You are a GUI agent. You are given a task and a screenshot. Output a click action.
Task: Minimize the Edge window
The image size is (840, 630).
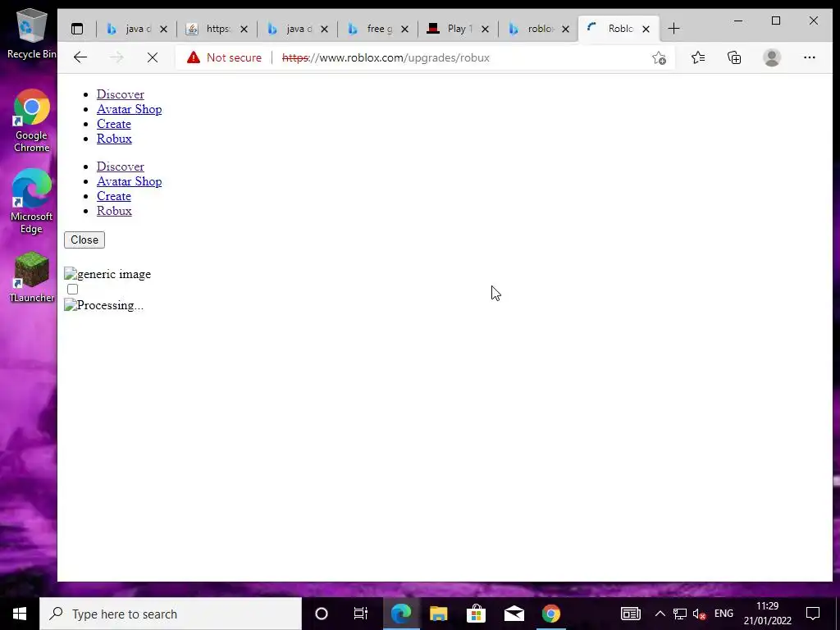tap(738, 21)
